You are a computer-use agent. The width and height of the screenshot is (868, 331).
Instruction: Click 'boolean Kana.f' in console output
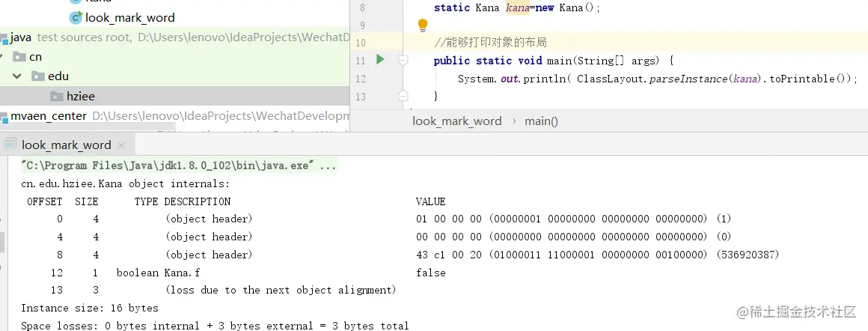[x=159, y=273]
